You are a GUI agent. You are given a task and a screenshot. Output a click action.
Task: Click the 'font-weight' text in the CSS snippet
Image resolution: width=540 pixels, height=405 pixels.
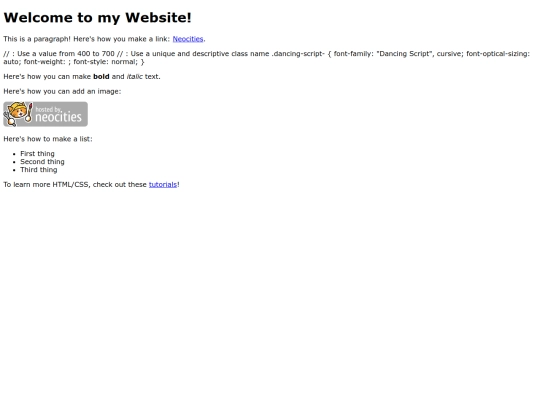44,62
